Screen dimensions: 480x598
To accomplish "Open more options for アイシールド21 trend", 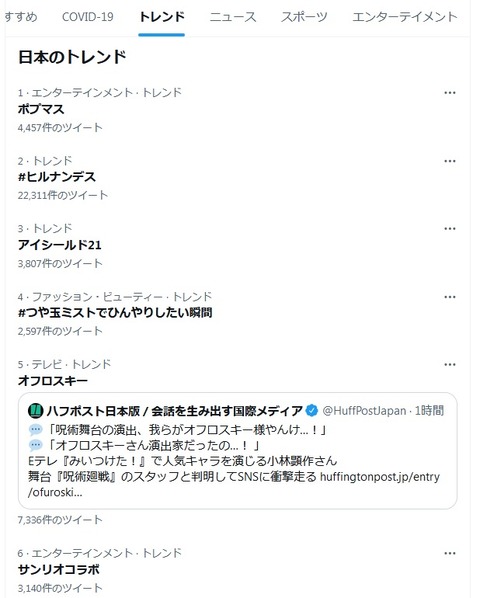I will click(449, 229).
